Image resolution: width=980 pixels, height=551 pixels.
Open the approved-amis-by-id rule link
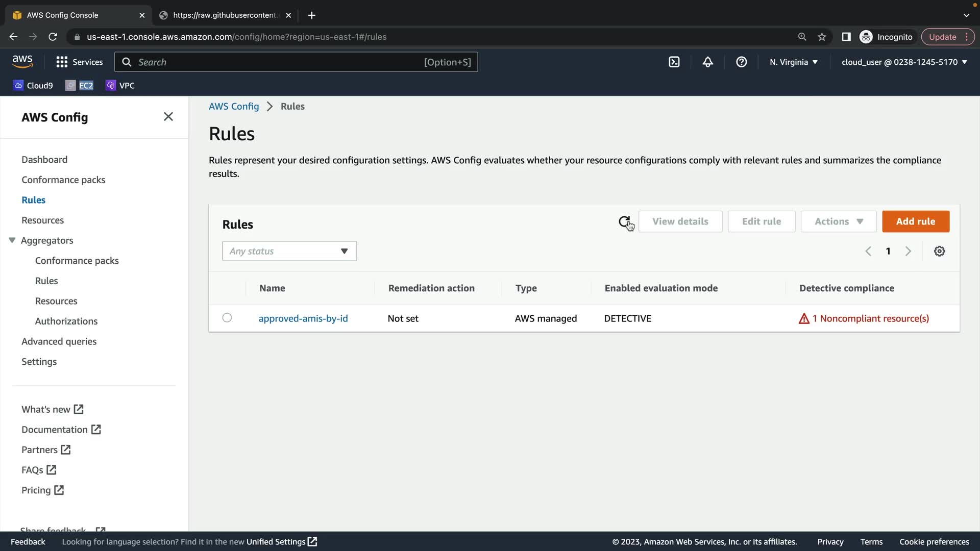303,318
